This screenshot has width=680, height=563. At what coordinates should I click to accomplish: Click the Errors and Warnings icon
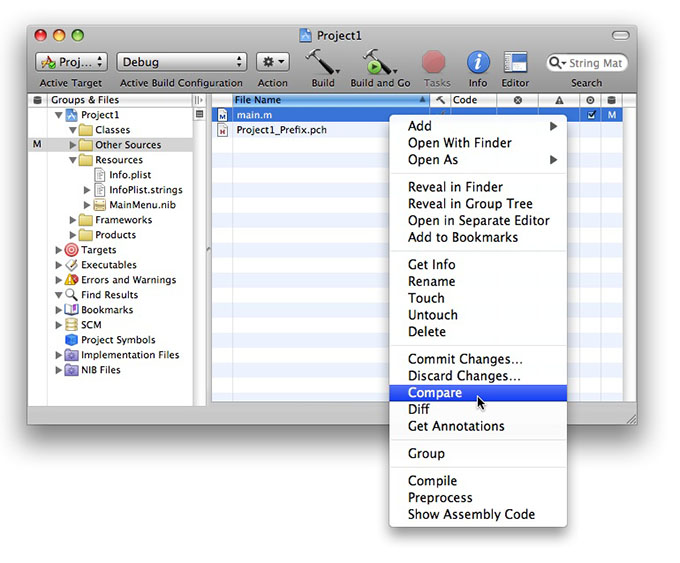point(71,280)
